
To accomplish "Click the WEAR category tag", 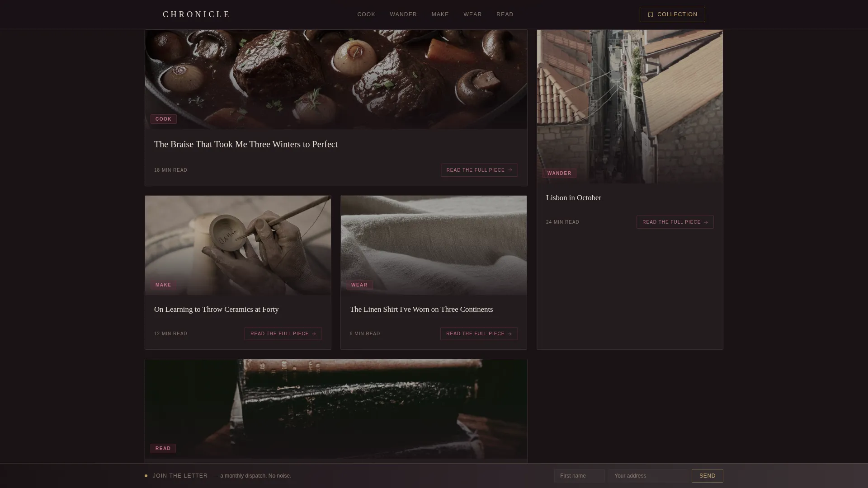I will click(359, 285).
